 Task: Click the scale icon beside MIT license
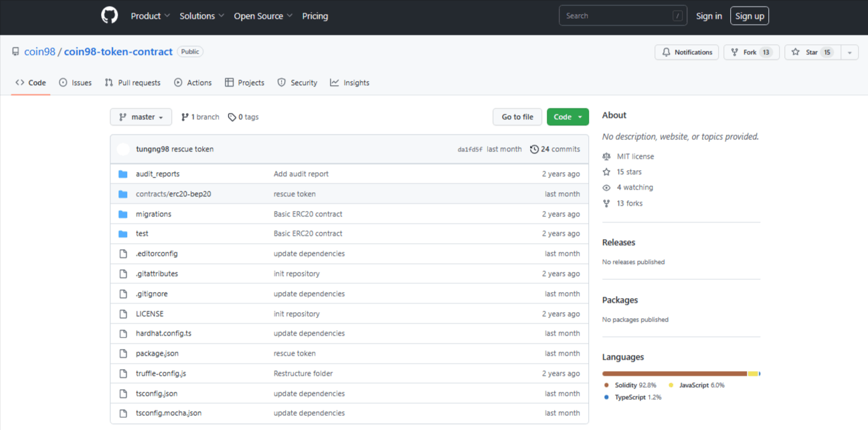click(606, 157)
